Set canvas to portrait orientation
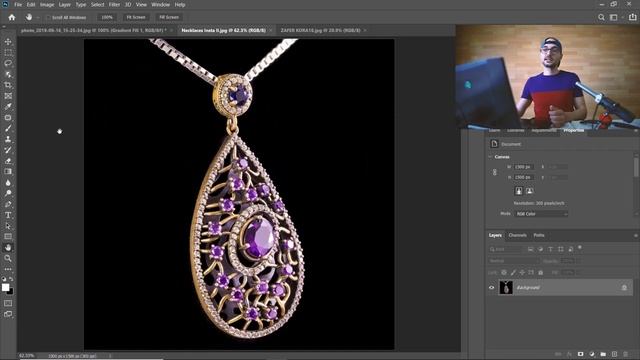 click(519, 191)
